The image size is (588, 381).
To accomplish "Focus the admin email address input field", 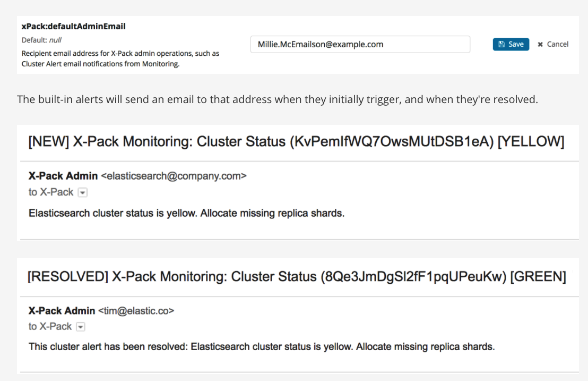I will click(x=360, y=44).
